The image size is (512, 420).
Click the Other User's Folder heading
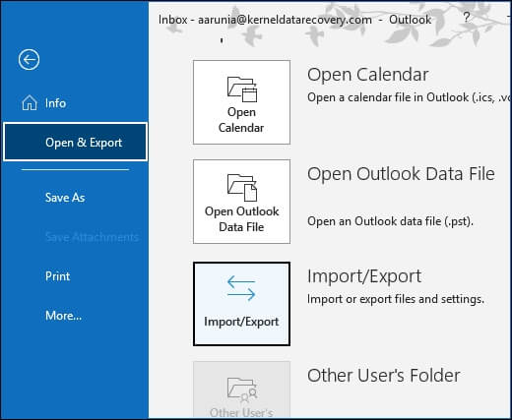(383, 376)
